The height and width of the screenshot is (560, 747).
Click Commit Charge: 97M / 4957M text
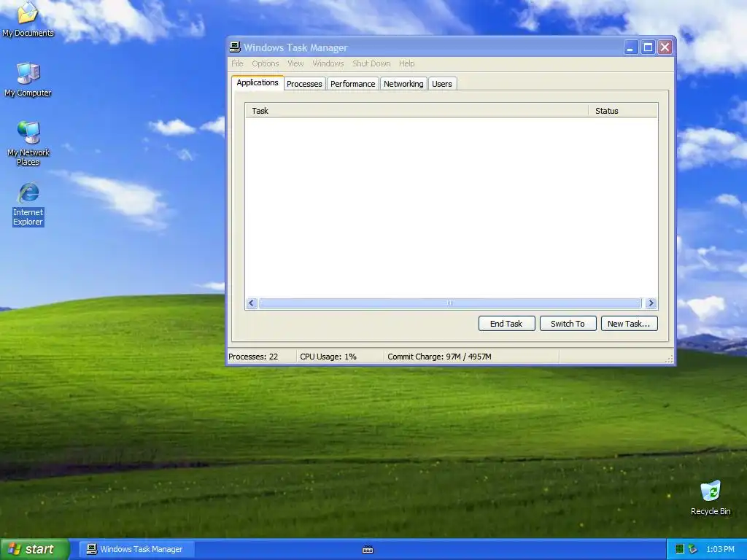[439, 356]
